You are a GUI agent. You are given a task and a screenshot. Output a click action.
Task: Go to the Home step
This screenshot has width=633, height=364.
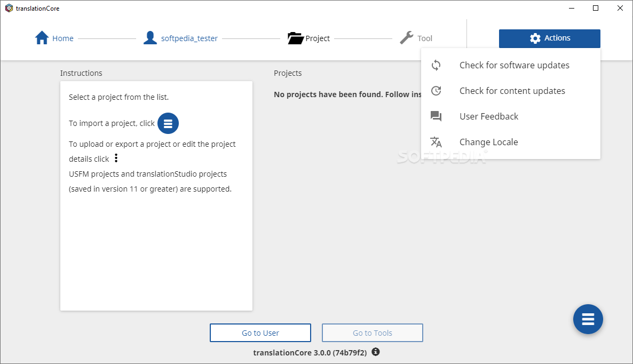pos(63,38)
